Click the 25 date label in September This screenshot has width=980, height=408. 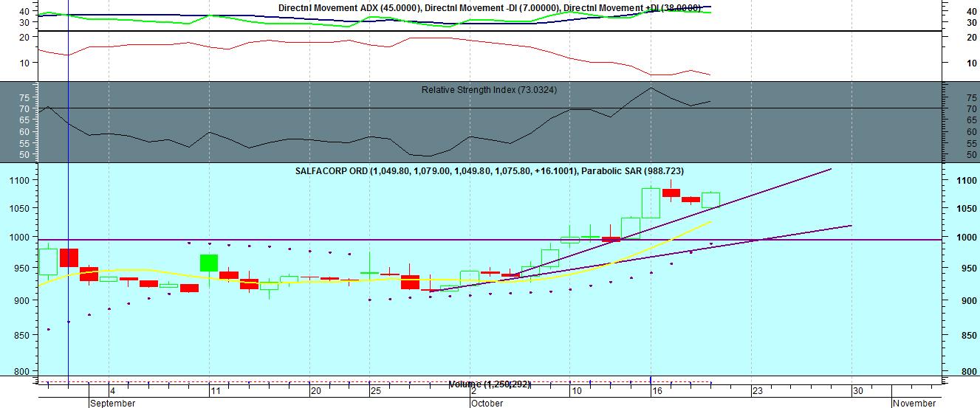(x=375, y=391)
